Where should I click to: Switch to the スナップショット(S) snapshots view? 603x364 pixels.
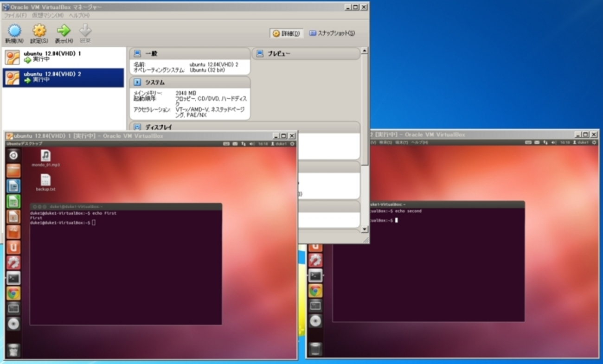[332, 33]
